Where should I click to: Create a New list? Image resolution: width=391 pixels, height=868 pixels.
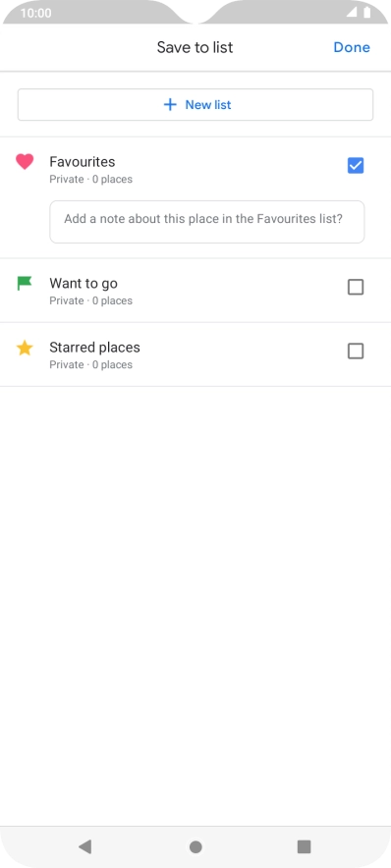[x=195, y=105]
